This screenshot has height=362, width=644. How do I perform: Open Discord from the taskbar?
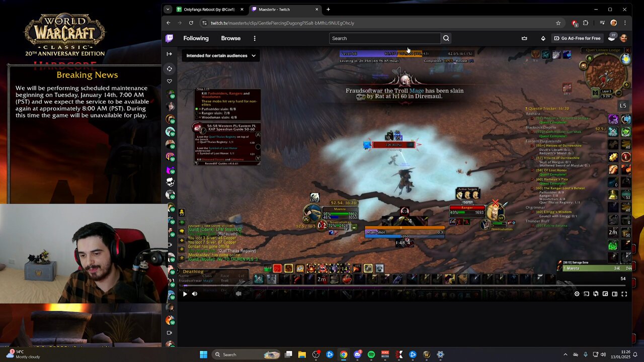[x=357, y=354]
